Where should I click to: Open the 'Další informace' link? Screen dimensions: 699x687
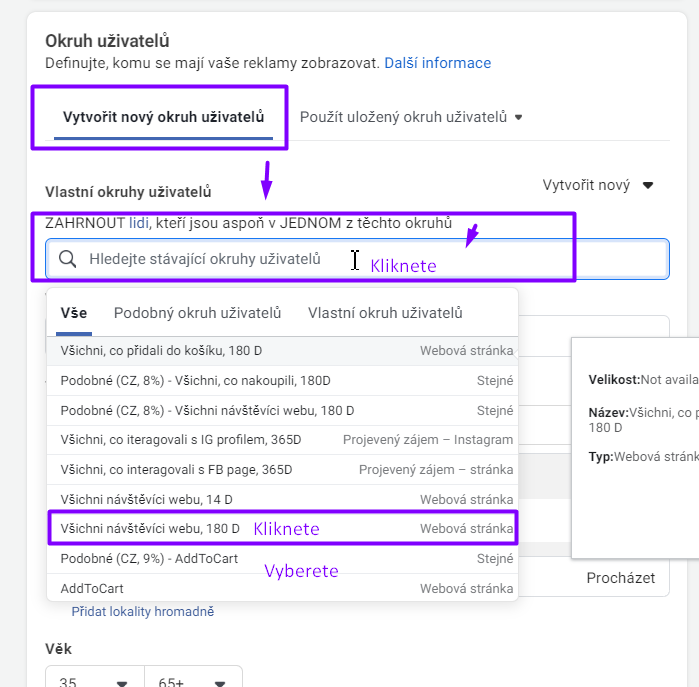[437, 63]
